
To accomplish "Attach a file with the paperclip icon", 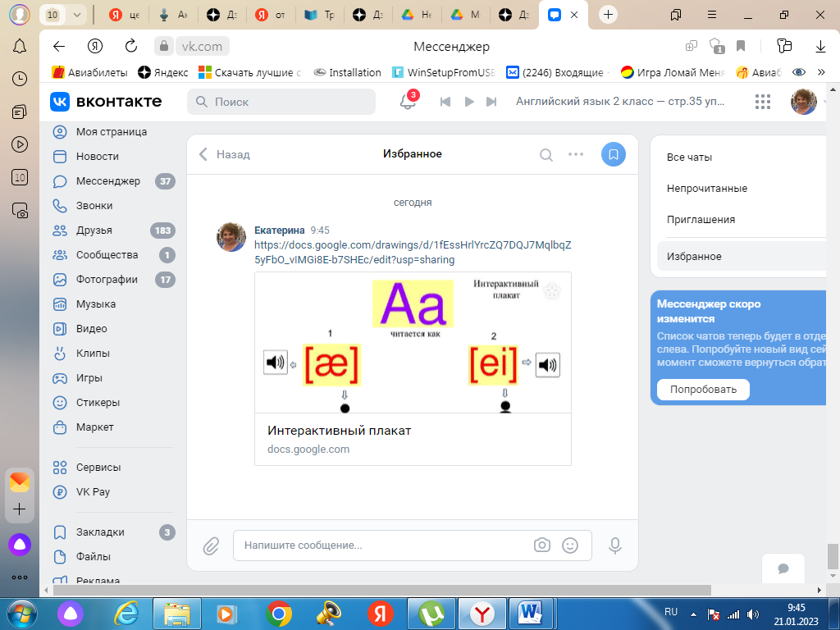I will [212, 546].
